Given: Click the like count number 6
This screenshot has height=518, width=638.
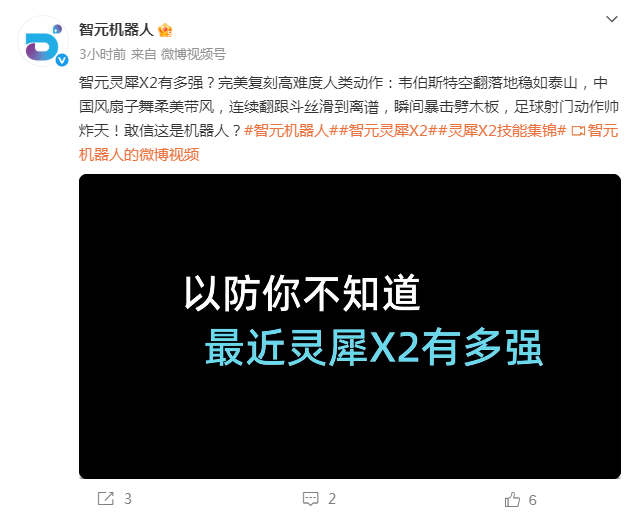Looking at the screenshot, I should coord(533,500).
